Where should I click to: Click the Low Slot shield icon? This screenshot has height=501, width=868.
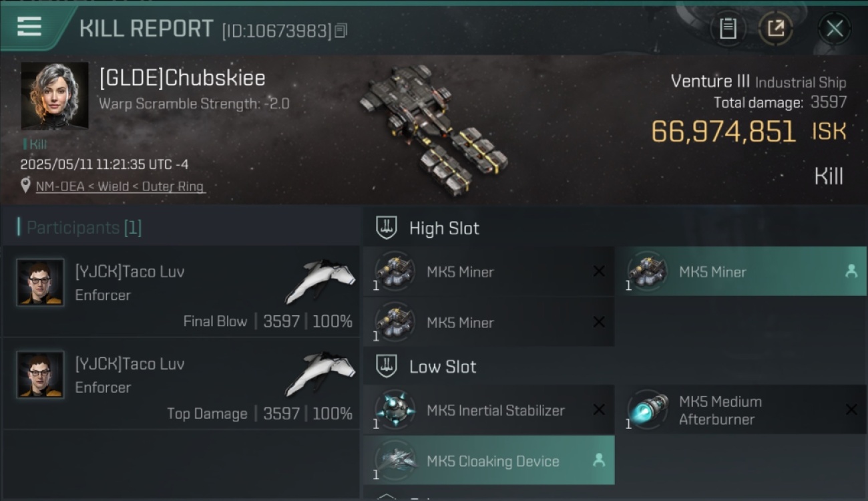point(387,366)
